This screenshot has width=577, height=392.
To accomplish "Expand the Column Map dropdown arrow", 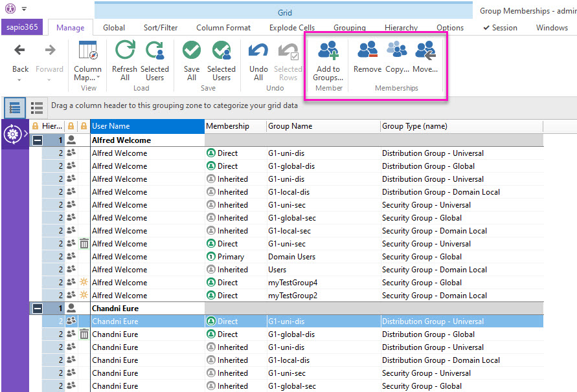I will click(98, 77).
